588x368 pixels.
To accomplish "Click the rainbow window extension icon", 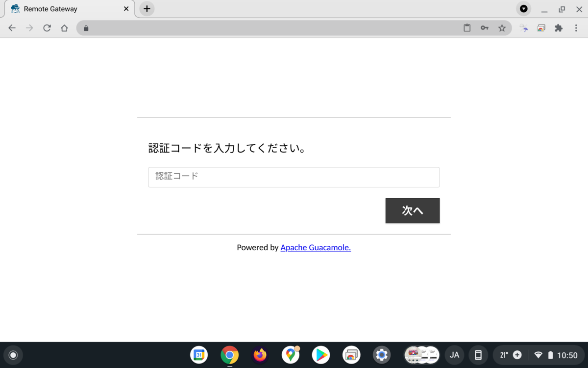I will (x=541, y=28).
